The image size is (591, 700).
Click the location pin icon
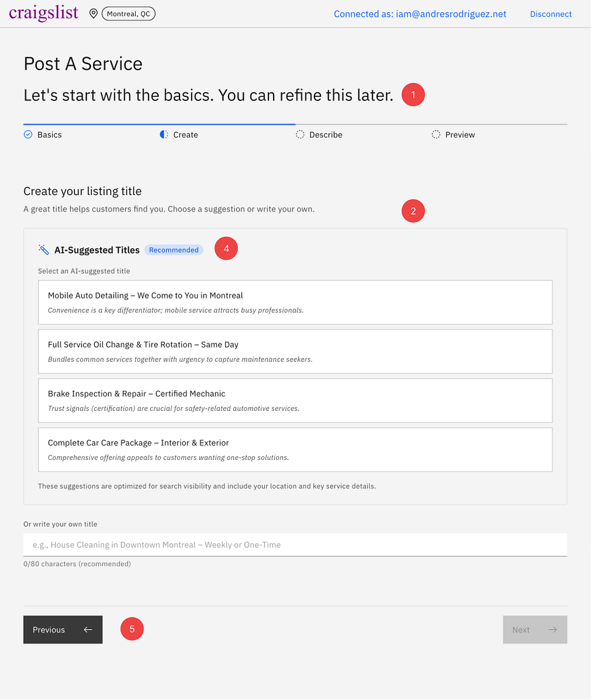[93, 14]
